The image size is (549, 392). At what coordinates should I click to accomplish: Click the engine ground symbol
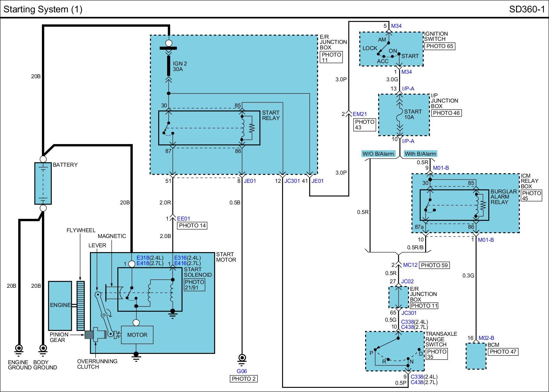[x=19, y=349]
